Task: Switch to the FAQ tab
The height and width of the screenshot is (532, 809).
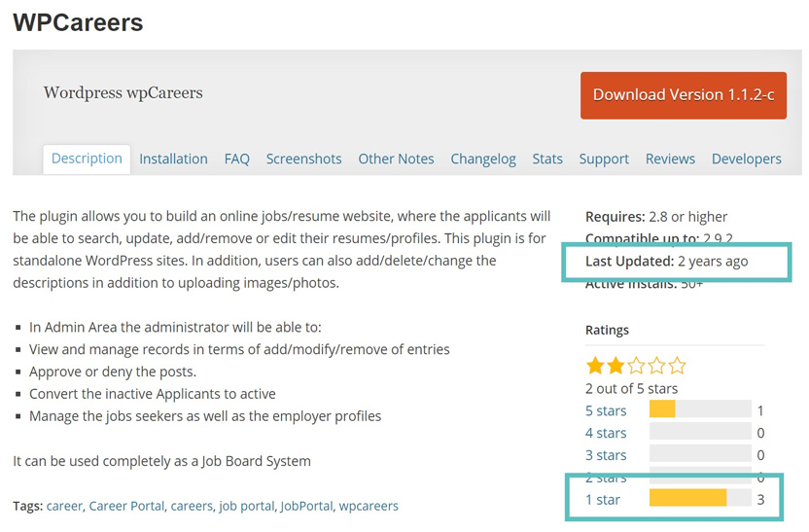Action: coord(237,159)
